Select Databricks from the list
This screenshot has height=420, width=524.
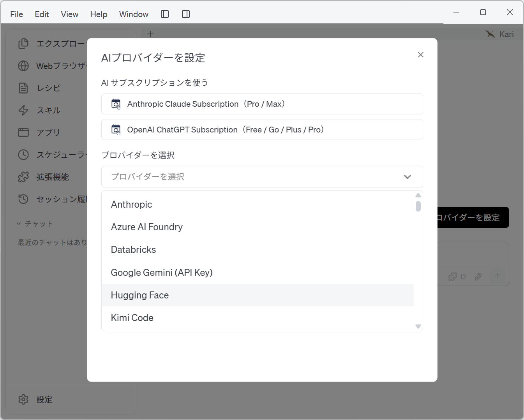coord(258,249)
